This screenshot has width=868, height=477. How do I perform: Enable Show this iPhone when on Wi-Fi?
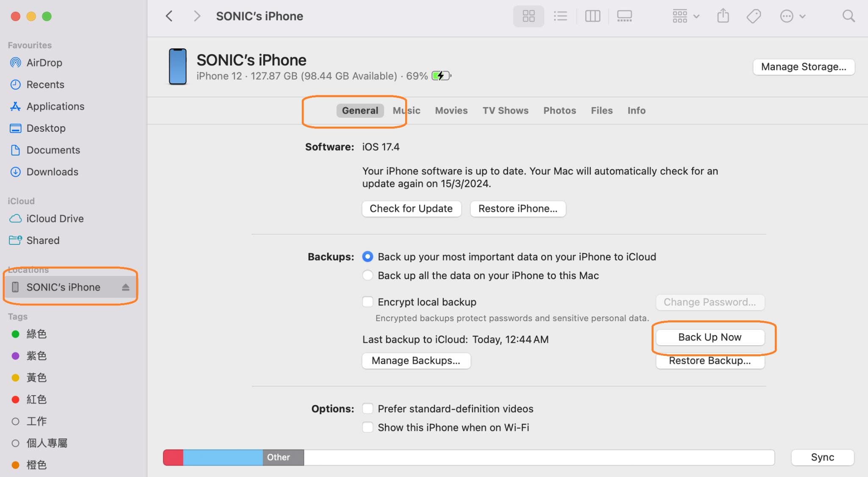[367, 427]
